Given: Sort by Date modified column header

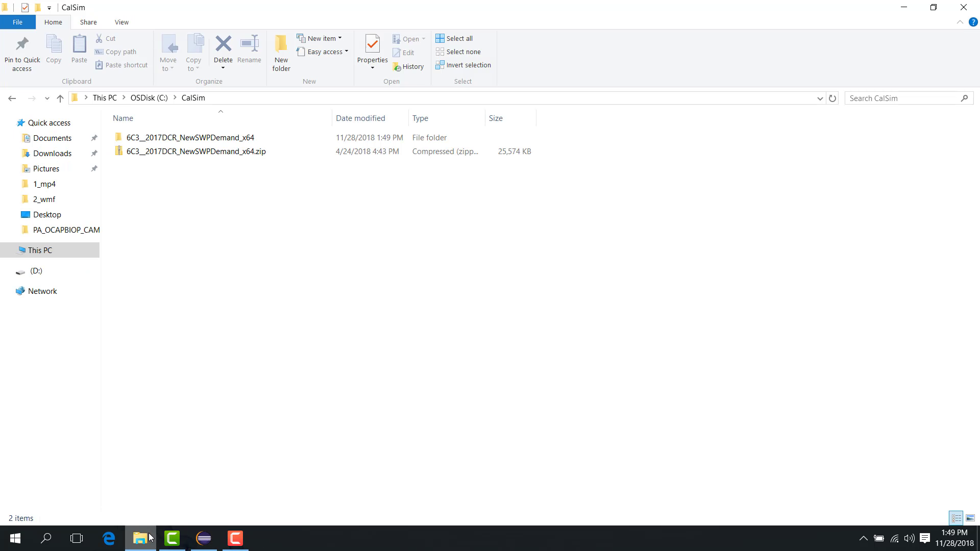Looking at the screenshot, I should (x=370, y=118).
